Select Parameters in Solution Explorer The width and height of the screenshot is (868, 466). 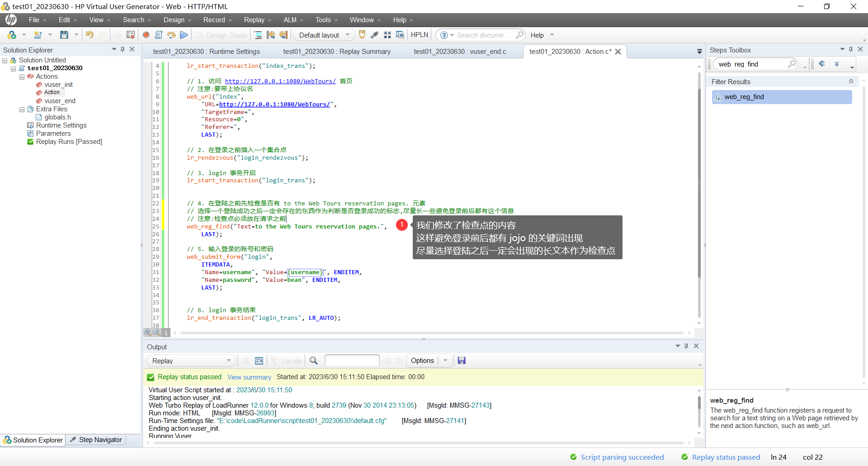[x=53, y=133]
